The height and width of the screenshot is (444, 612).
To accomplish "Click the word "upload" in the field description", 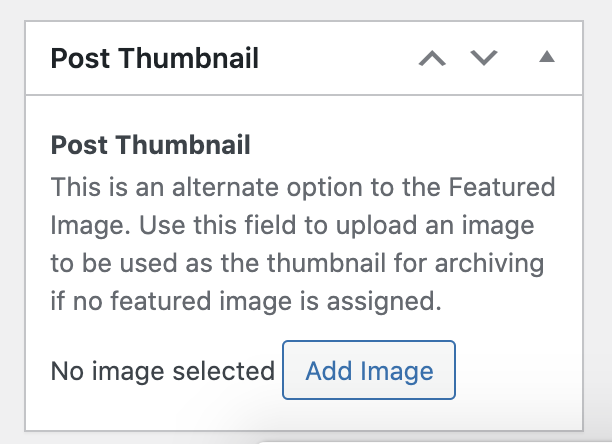I will pyautogui.click(x=395, y=226).
